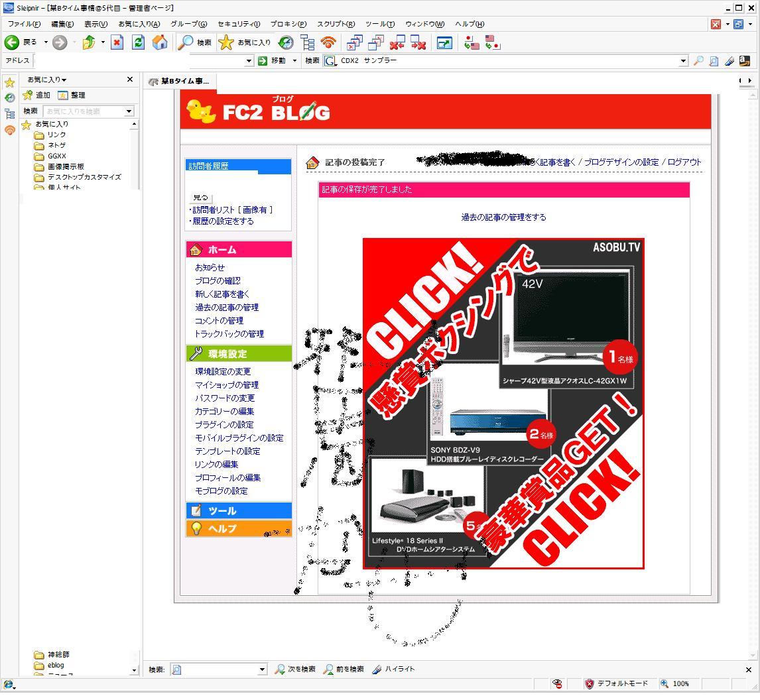Viewport: 760px width, 700px height.
Task: Click the full-screen window icon
Action: point(444,42)
